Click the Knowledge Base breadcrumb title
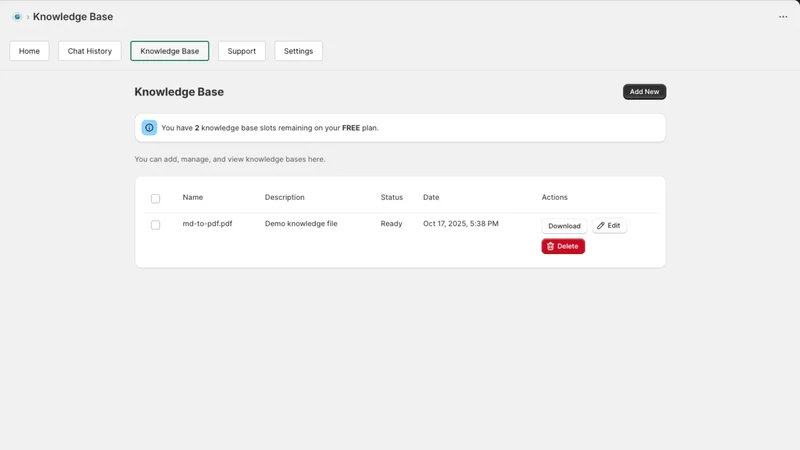Image resolution: width=800 pixels, height=450 pixels. (73, 17)
